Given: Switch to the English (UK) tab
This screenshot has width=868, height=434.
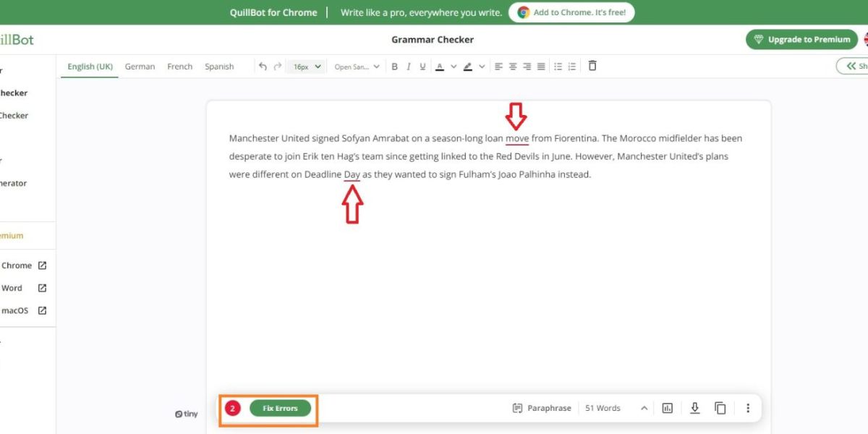Looking at the screenshot, I should pos(90,67).
